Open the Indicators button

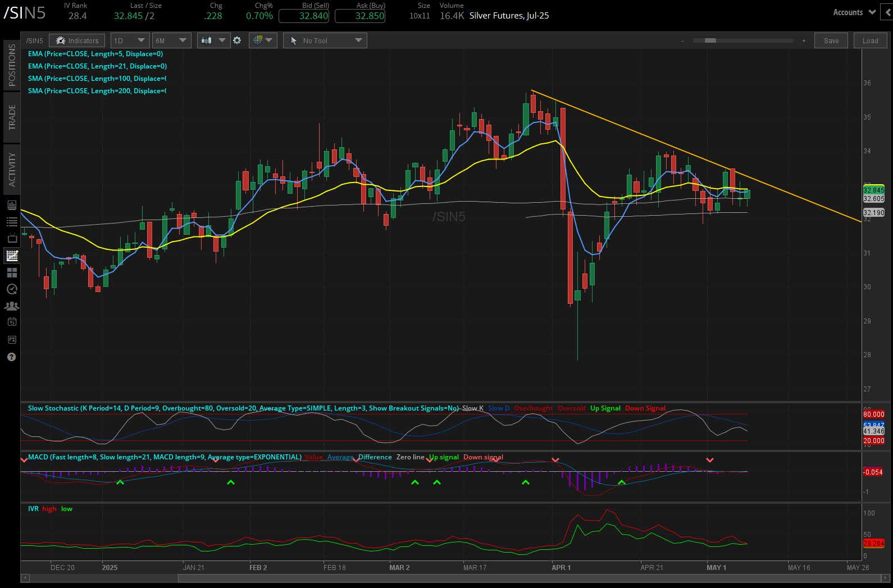78,40
